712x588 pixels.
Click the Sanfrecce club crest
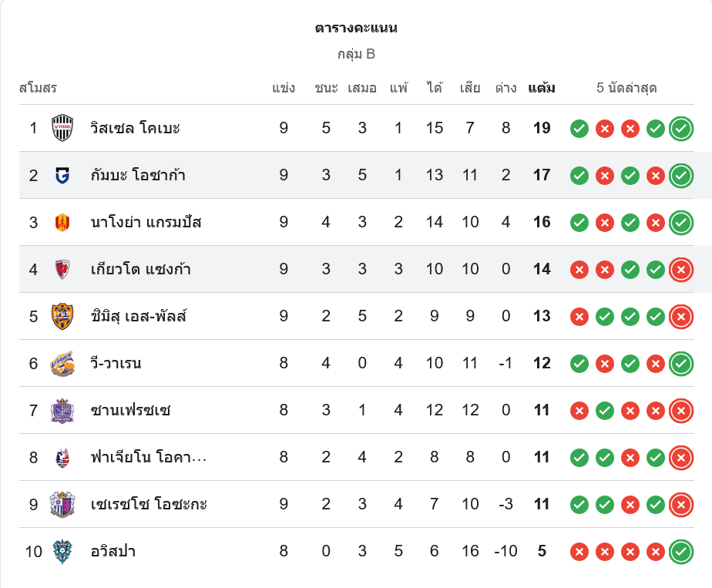[x=62, y=411]
